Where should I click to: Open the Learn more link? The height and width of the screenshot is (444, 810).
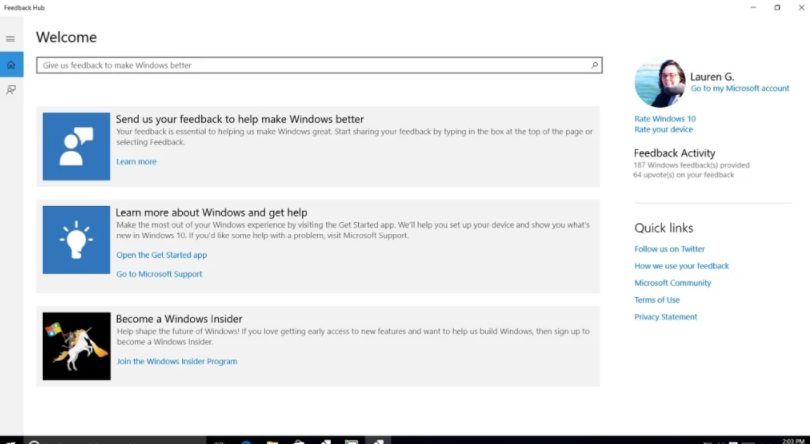136,162
